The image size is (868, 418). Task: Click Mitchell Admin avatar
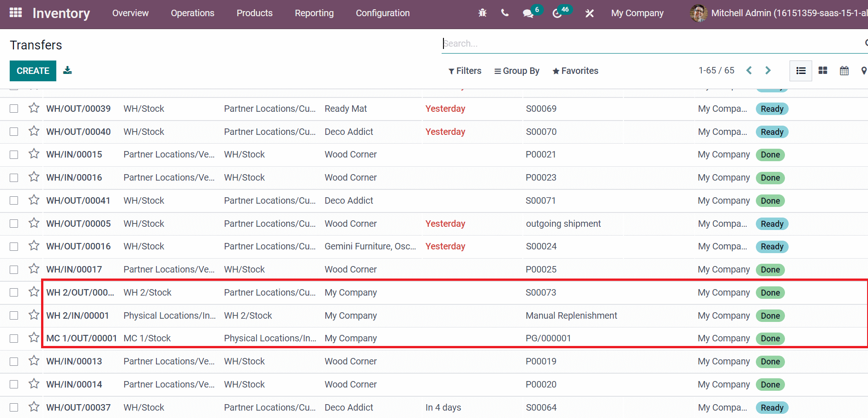coord(699,13)
